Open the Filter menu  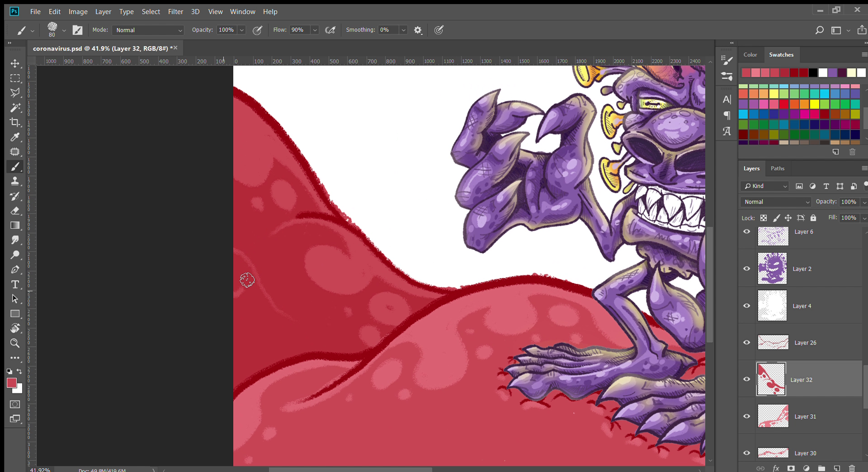click(175, 12)
